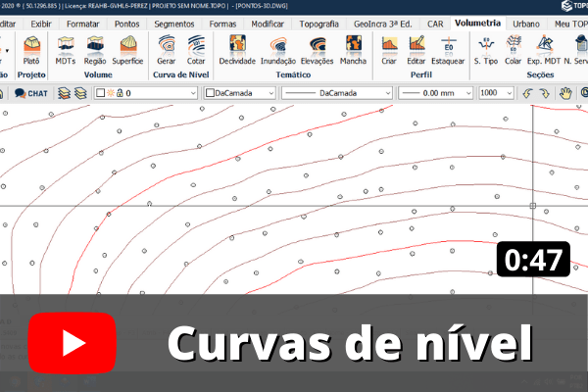Expand the layer 0 dropdown
588x392 pixels.
[193, 93]
